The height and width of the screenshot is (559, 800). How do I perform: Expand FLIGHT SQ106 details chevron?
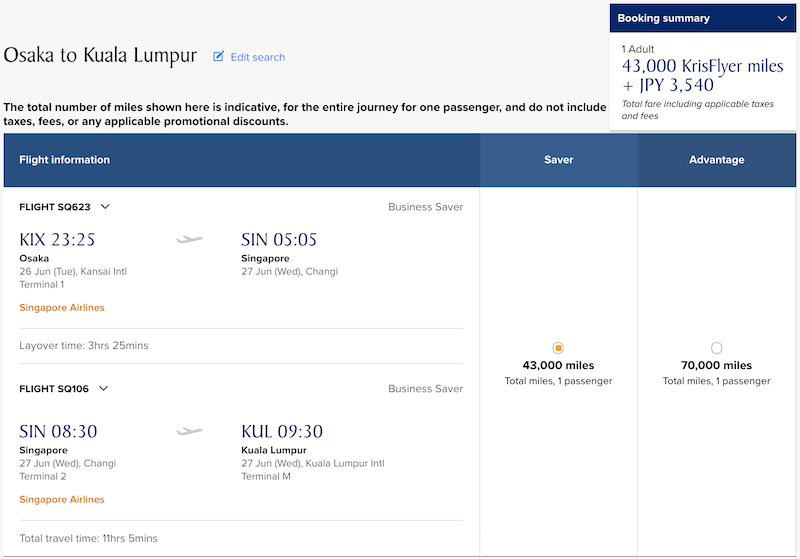pos(104,389)
